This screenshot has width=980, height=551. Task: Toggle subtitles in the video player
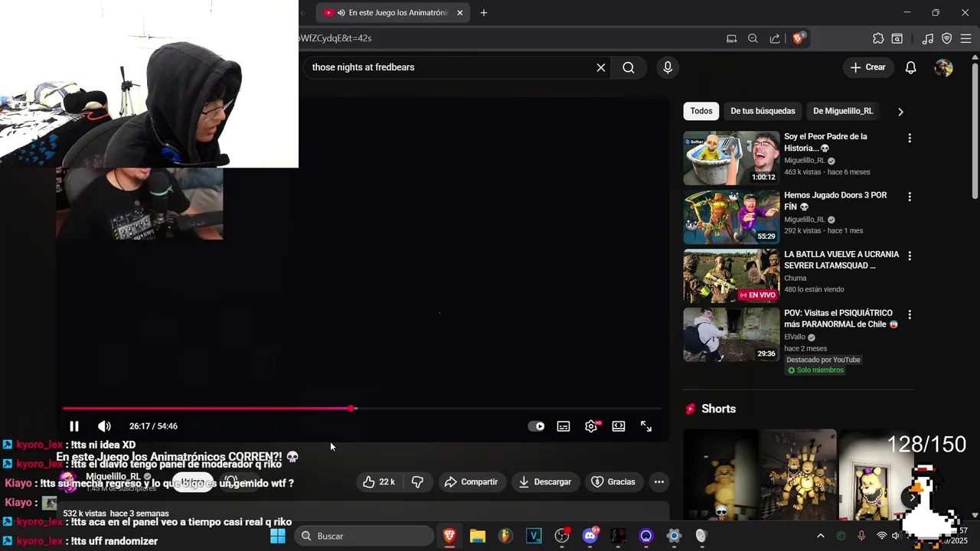click(563, 426)
